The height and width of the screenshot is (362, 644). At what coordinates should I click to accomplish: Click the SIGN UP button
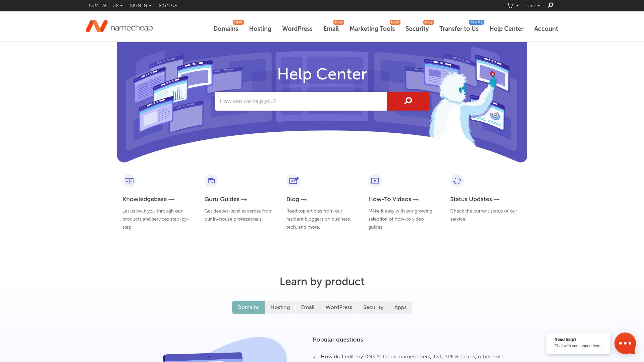(168, 5)
